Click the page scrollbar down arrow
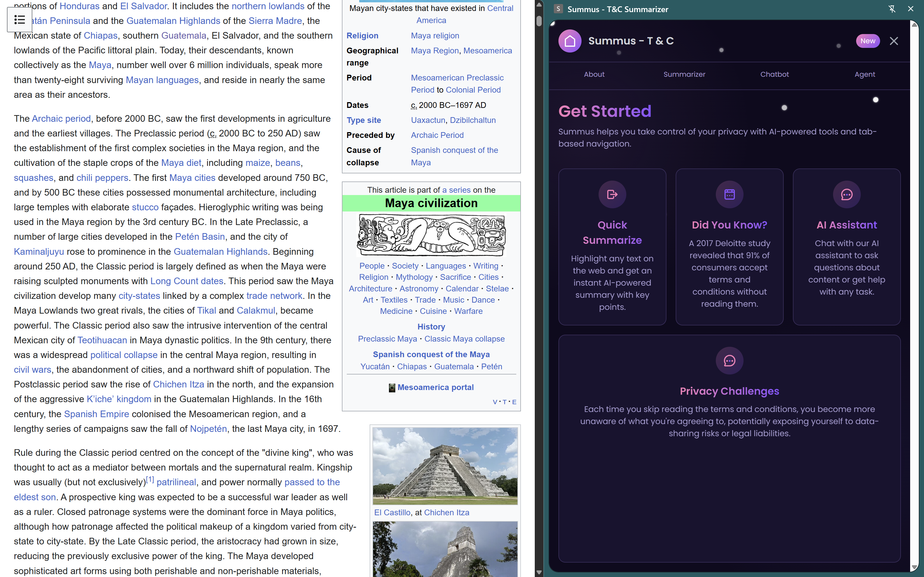Viewport: 924px width, 577px height. coord(539,572)
